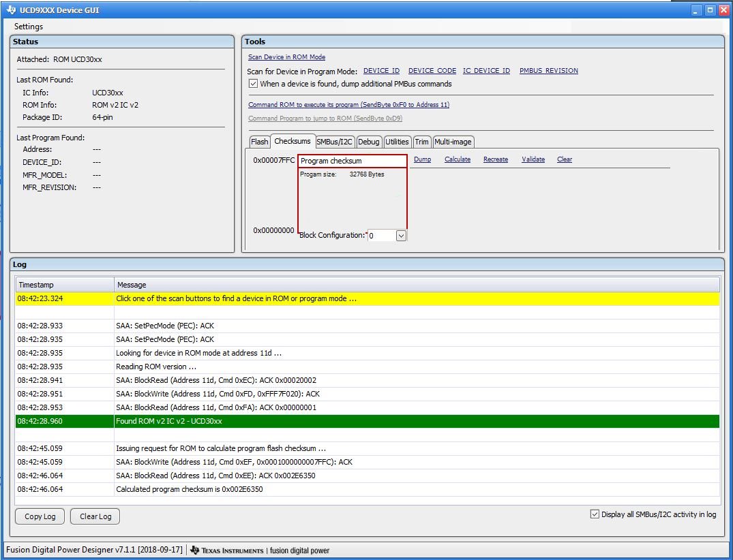Click the Recreate checksum link
This screenshot has height=560, width=733.
pyautogui.click(x=496, y=159)
